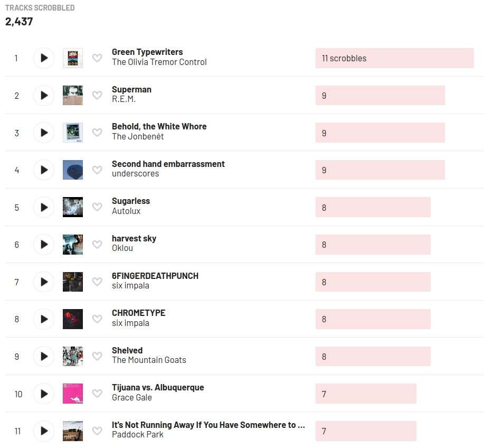Heart the CHROMETYPE track

coord(97,319)
